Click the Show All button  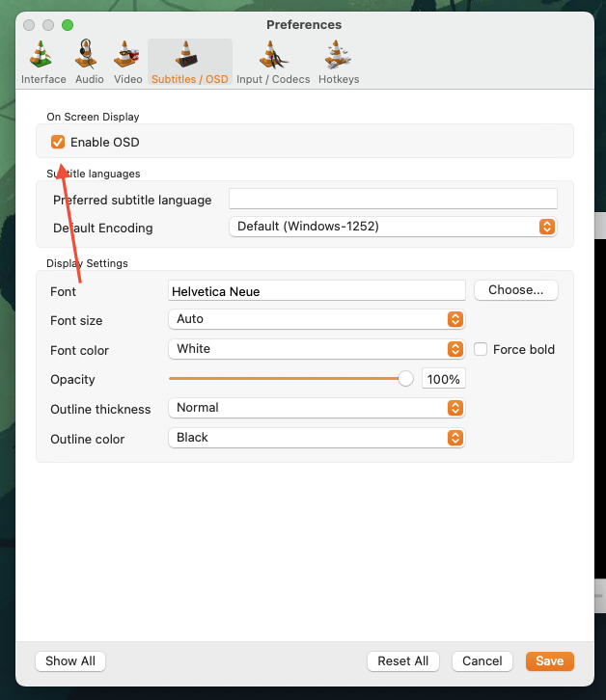pos(70,661)
